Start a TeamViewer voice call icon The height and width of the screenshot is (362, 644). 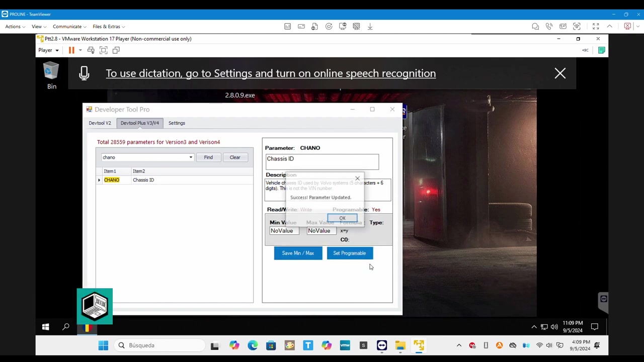coord(549,27)
